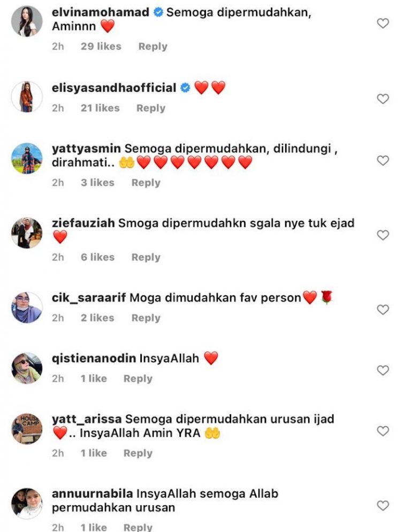The height and width of the screenshot is (532, 411).
Task: View the 21 likes on elisyasandhaofficial's comment
Action: tap(100, 108)
